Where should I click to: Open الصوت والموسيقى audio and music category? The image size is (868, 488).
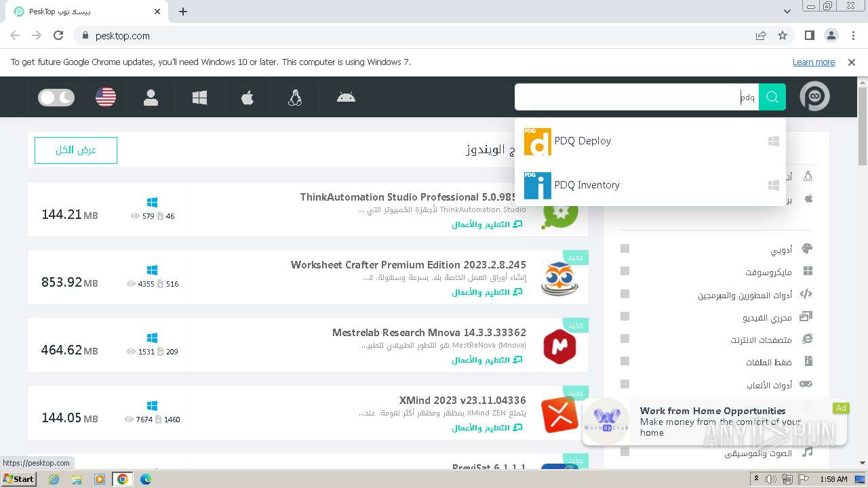pos(758,453)
